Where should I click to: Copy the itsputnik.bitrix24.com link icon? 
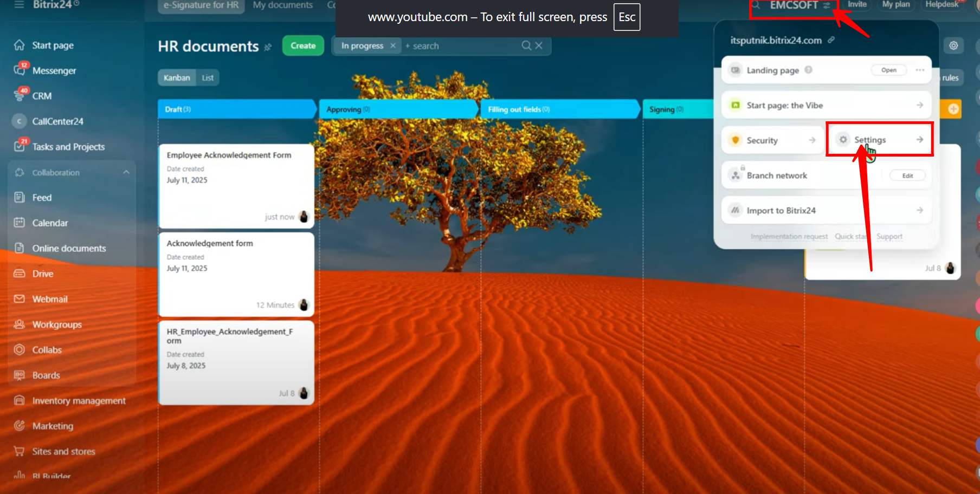[x=831, y=40]
